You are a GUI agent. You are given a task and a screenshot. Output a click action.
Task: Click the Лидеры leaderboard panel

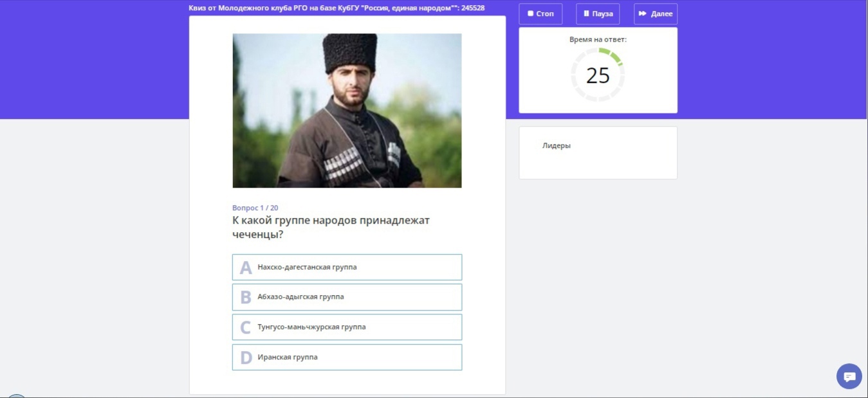[598, 152]
